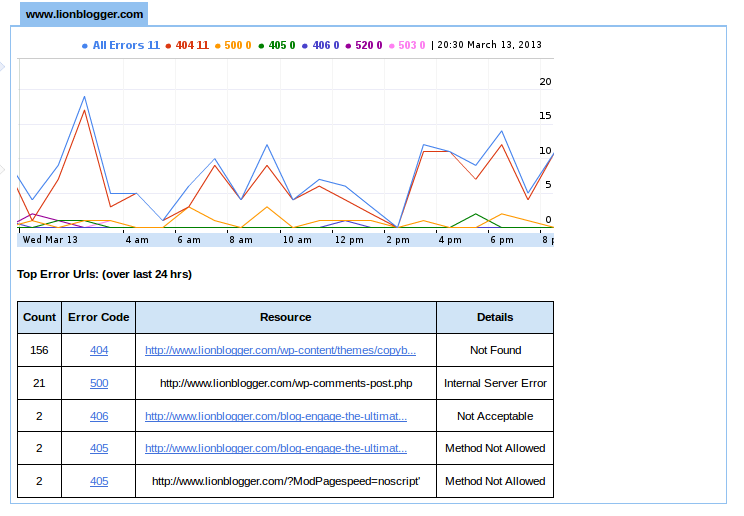The image size is (744, 516).
Task: Open the 406 error code link
Action: 99,416
